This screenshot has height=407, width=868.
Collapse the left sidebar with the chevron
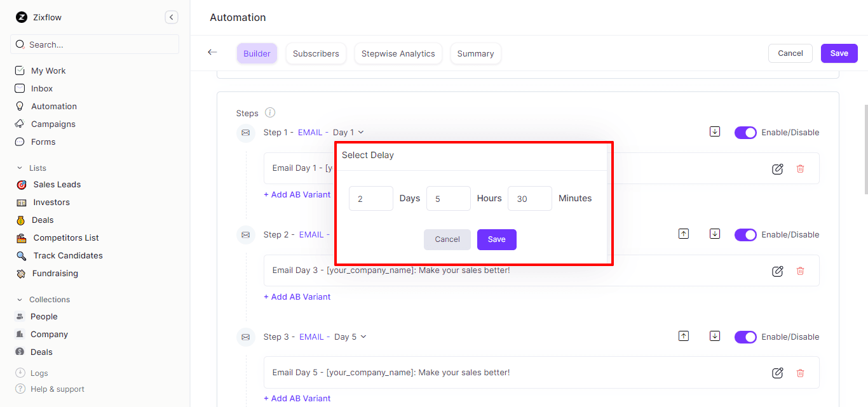[171, 17]
